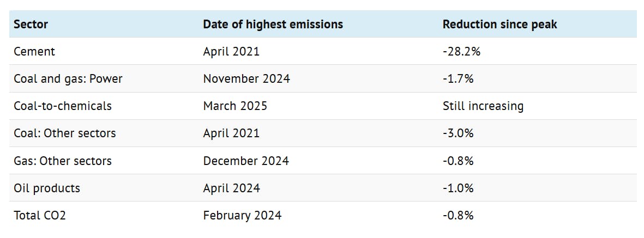The image size is (644, 238).
Task: Click the -1.7% reduction value
Action: 458,79
